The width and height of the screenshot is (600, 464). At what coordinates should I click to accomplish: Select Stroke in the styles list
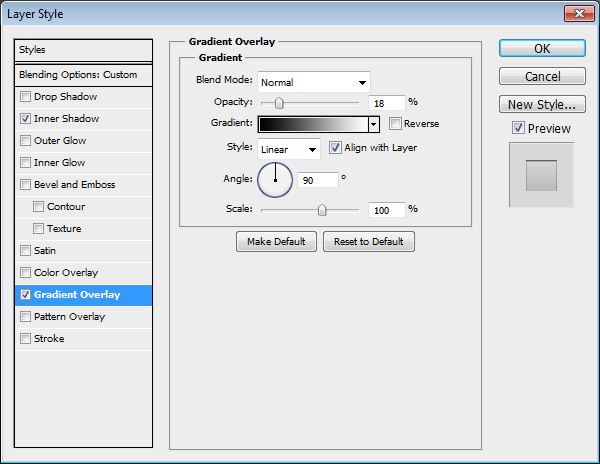[x=49, y=339]
